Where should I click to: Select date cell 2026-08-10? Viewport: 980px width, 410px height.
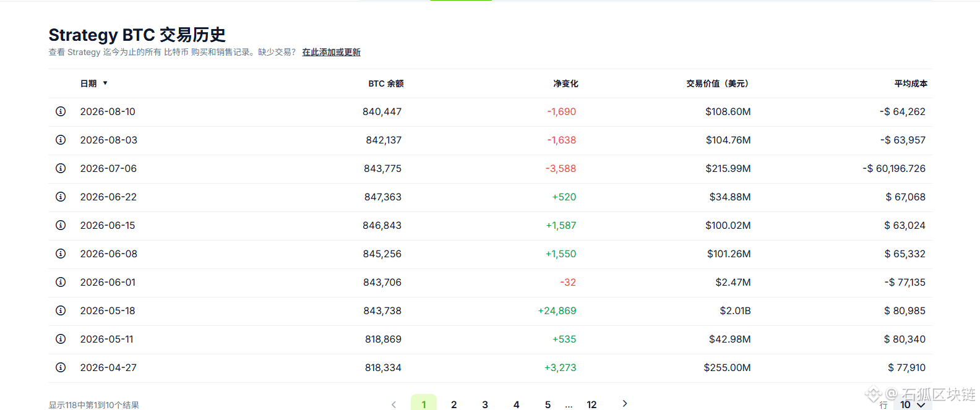pos(108,111)
